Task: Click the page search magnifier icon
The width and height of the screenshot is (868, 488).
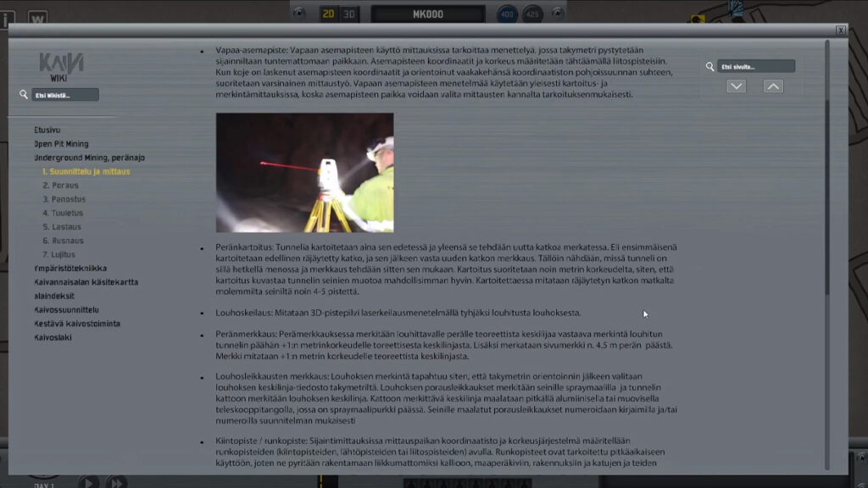Action: tap(710, 66)
